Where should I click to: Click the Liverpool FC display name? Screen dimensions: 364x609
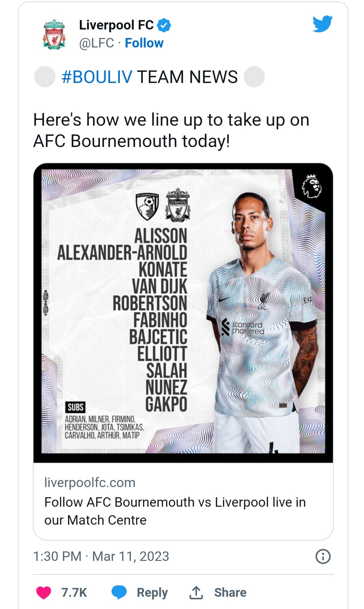tap(116, 25)
